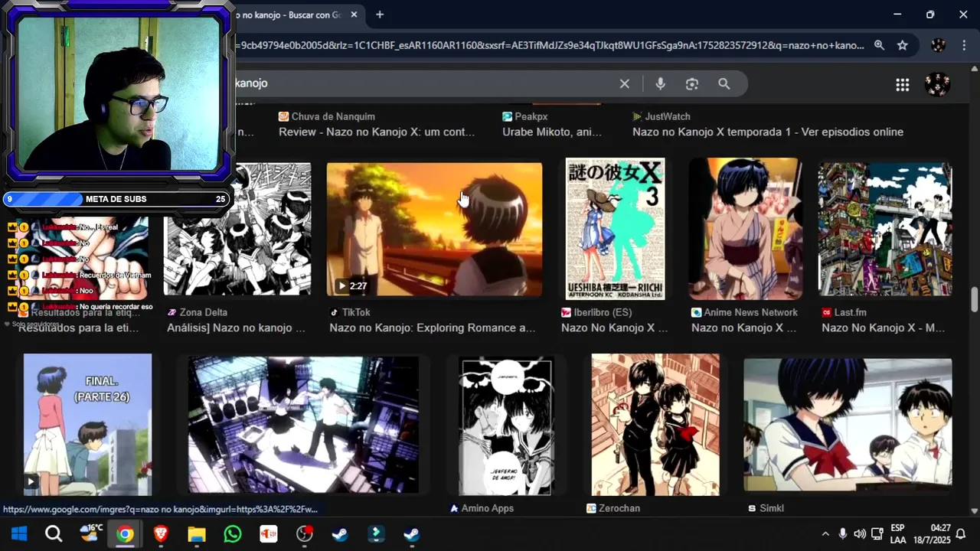
Task: Open the kimono girl Anime News Network image
Action: coord(746,229)
